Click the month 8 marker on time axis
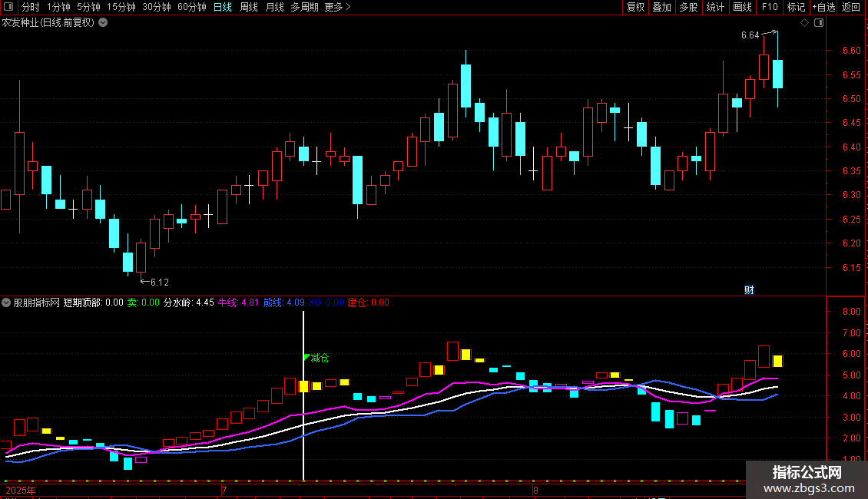 pos(535,490)
